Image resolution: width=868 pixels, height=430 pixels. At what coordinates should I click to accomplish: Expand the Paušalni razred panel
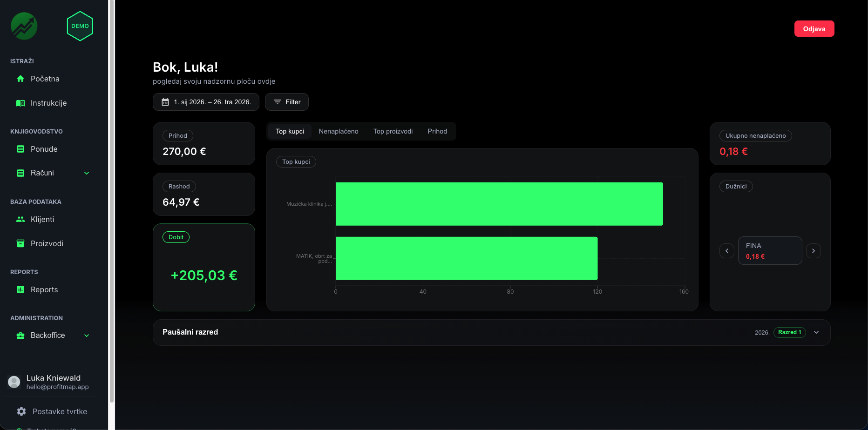tap(816, 332)
